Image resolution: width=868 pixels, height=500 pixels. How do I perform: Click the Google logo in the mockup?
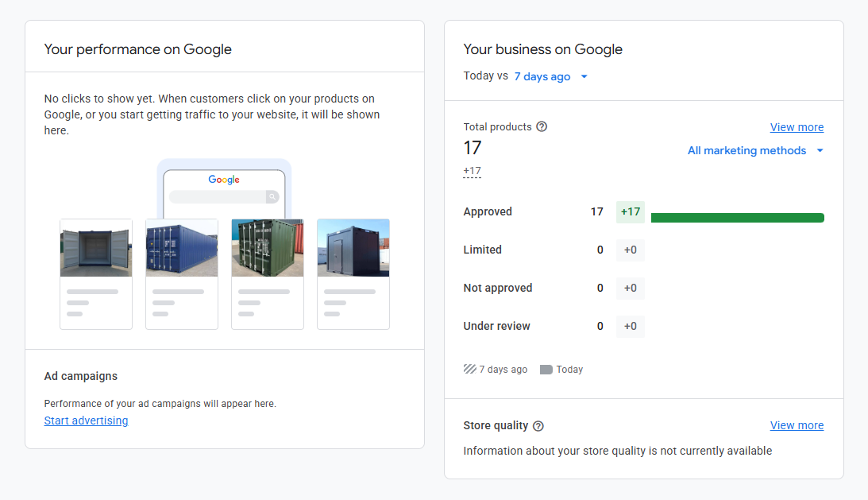pyautogui.click(x=224, y=180)
